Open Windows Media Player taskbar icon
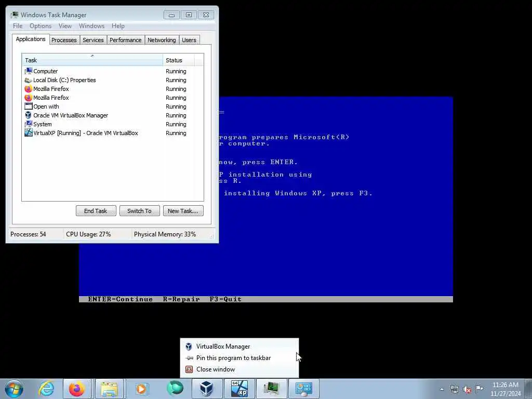The width and height of the screenshot is (532, 399). pyautogui.click(x=141, y=389)
